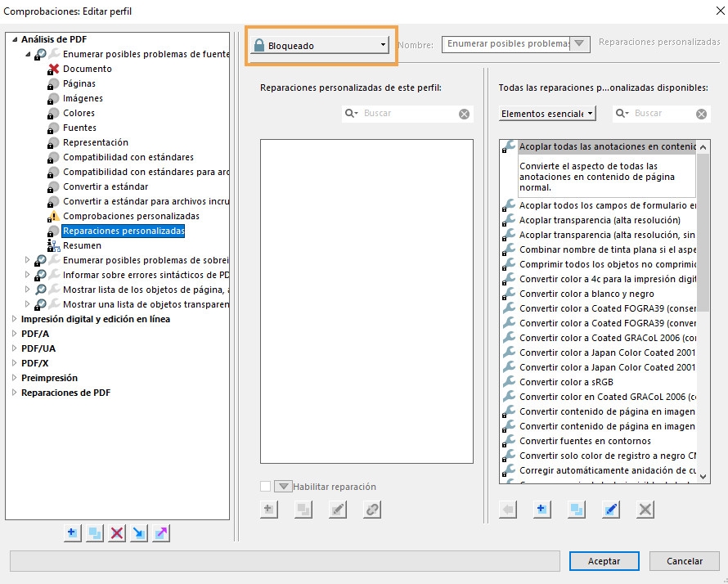Create a new profile with the plus icon

pyautogui.click(x=72, y=533)
